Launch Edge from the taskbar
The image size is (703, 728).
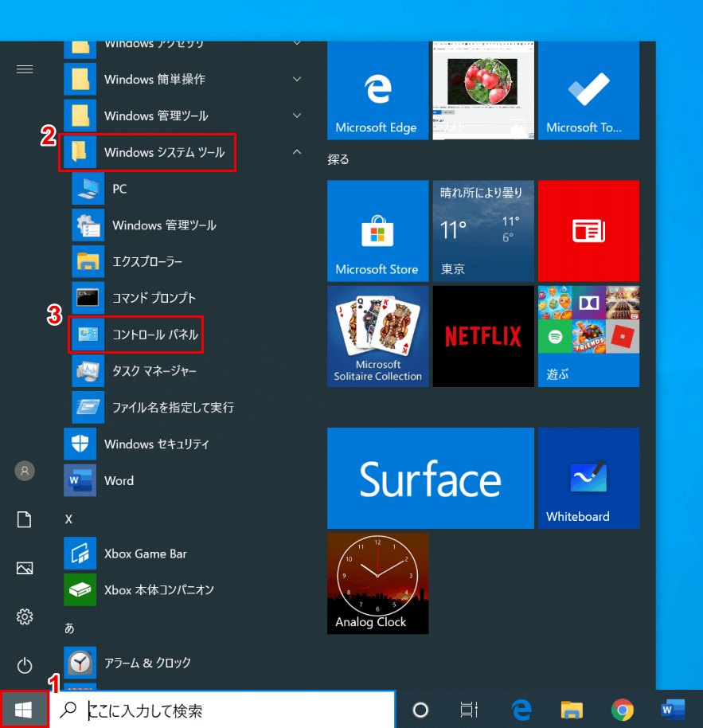pos(521,710)
